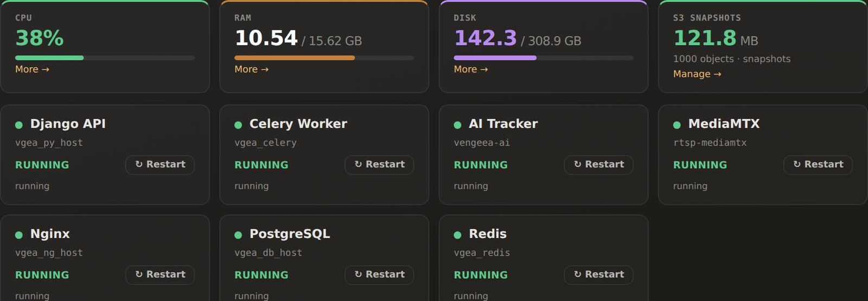This screenshot has width=868, height=301.
Task: Click the green status dot beside Celery Worker
Action: pos(238,125)
